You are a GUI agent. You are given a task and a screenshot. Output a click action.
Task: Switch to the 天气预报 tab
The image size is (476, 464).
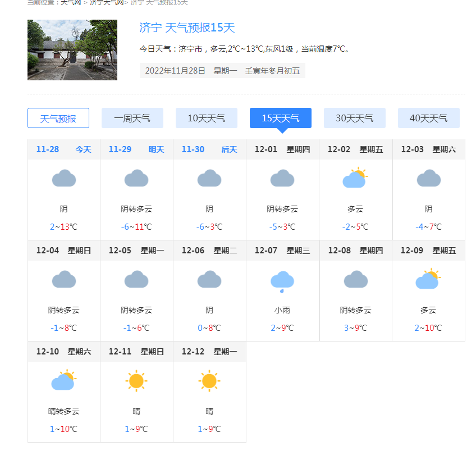[x=58, y=118]
